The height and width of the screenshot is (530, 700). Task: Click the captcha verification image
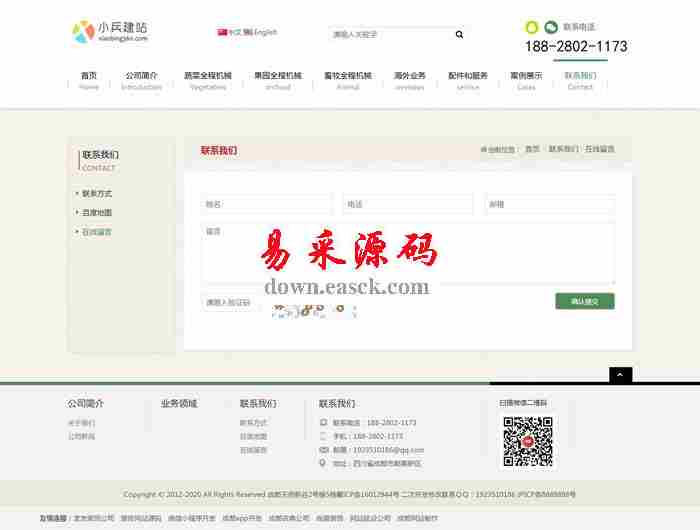[314, 311]
